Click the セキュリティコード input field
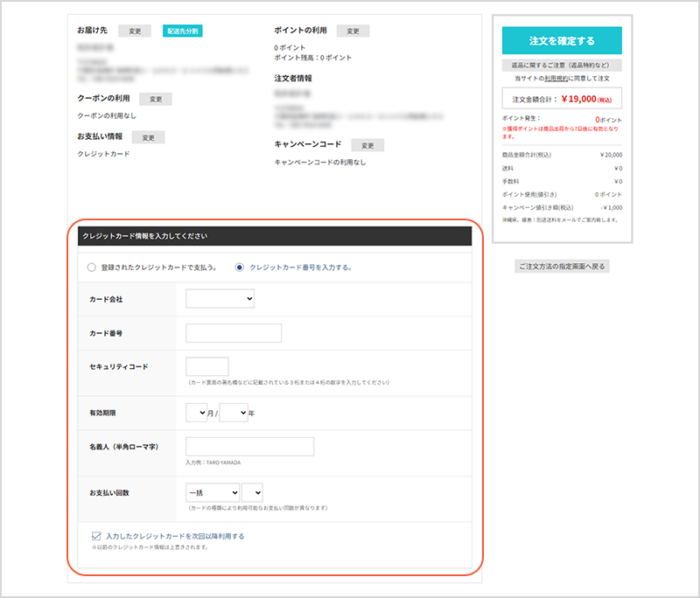 206,366
